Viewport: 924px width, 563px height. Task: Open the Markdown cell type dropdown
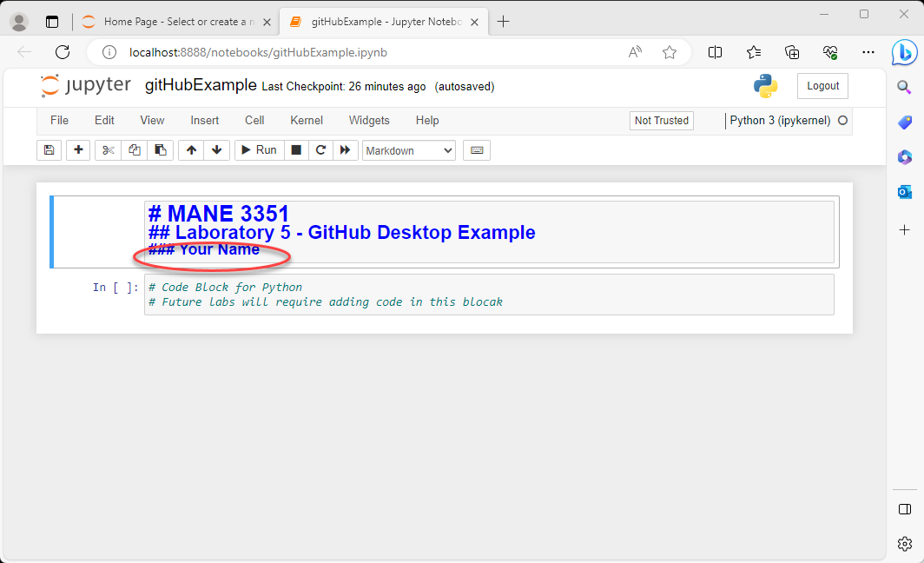pos(408,150)
